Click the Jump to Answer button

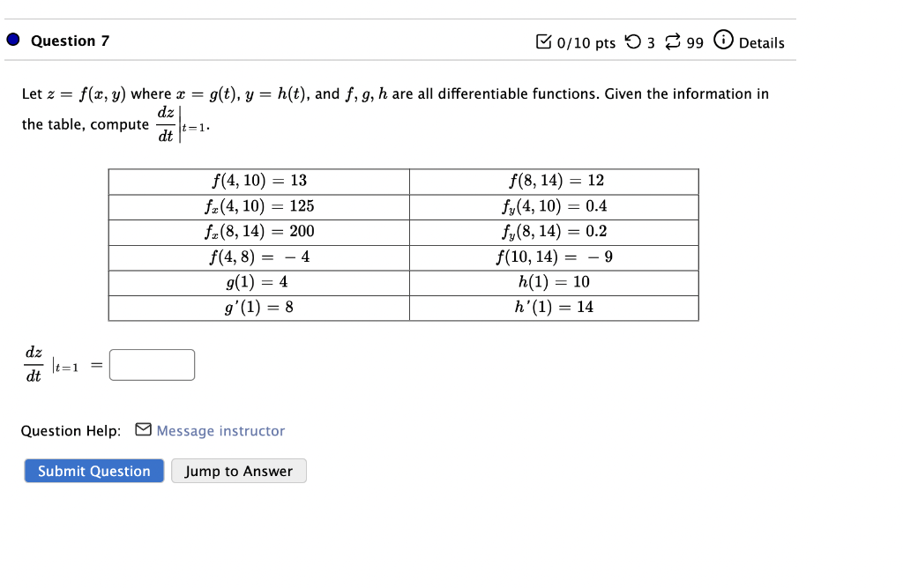(238, 471)
